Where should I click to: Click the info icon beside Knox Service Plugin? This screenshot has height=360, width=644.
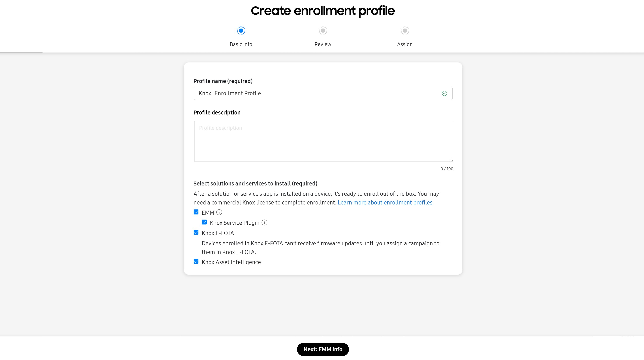click(264, 222)
